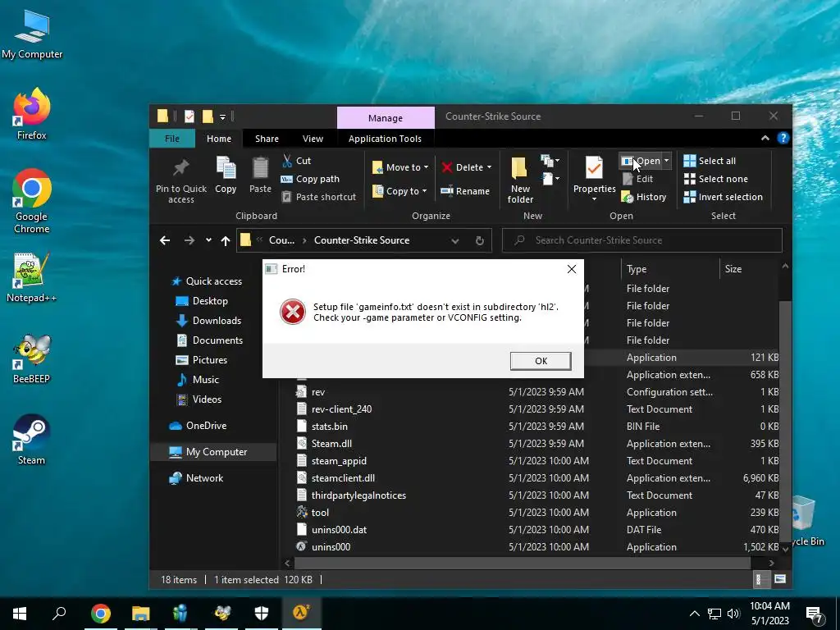Image resolution: width=840 pixels, height=630 pixels.
Task: Open the File tab
Action: click(x=172, y=138)
